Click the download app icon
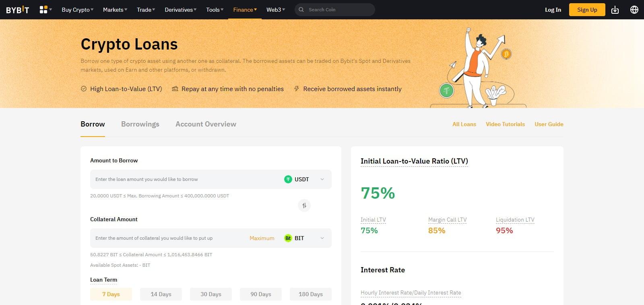This screenshot has width=644, height=305. click(615, 10)
